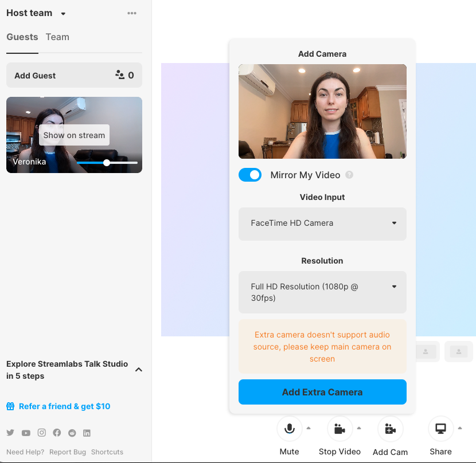Click the Add Extra Camera button
476x463 pixels.
[x=322, y=392]
